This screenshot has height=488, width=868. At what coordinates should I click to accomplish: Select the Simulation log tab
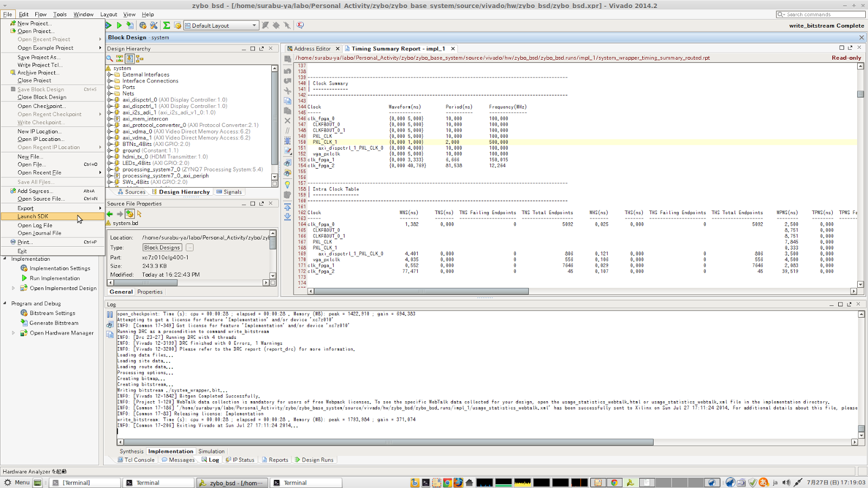click(212, 451)
